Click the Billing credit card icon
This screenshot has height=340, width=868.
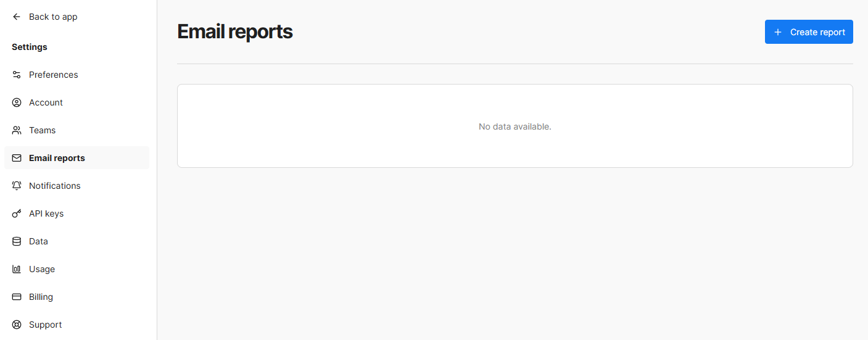pos(17,297)
